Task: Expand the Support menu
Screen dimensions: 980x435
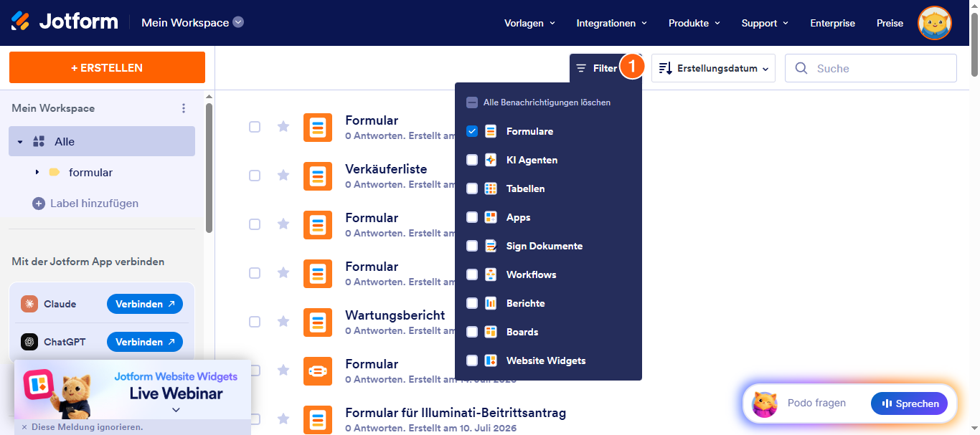Action: pos(765,23)
